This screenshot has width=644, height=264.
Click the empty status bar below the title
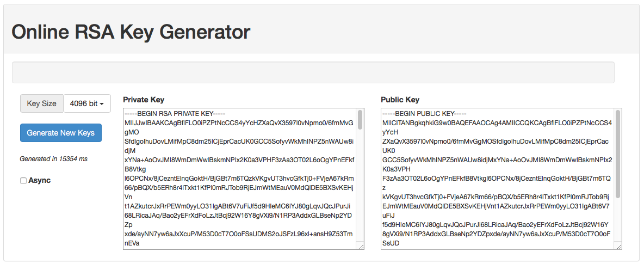pos(313,72)
